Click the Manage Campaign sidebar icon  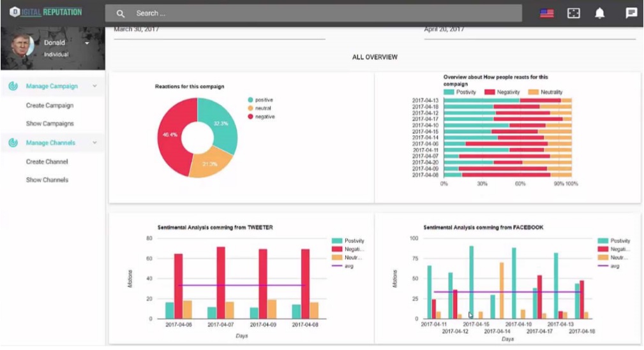click(13, 86)
